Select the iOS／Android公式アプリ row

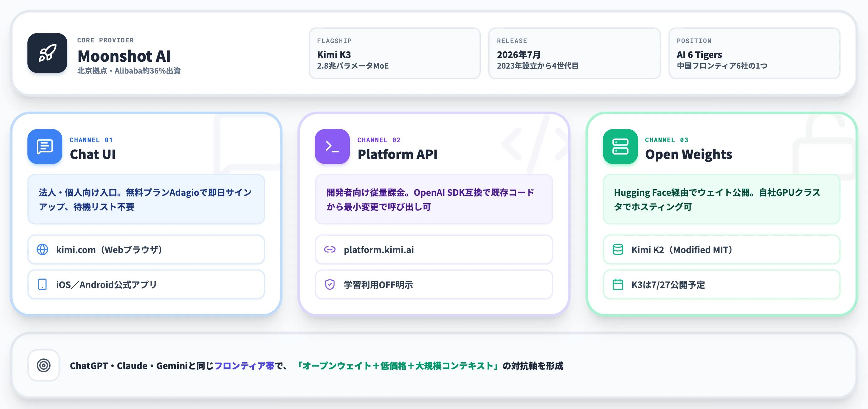click(x=146, y=284)
